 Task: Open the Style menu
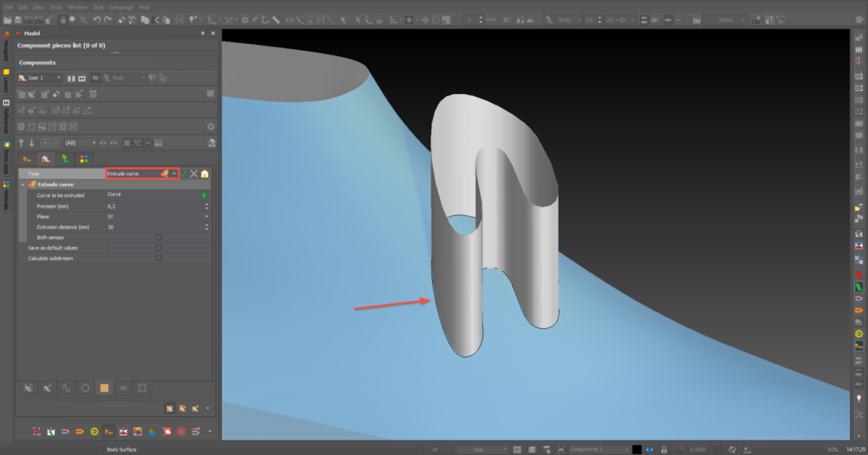click(x=98, y=7)
